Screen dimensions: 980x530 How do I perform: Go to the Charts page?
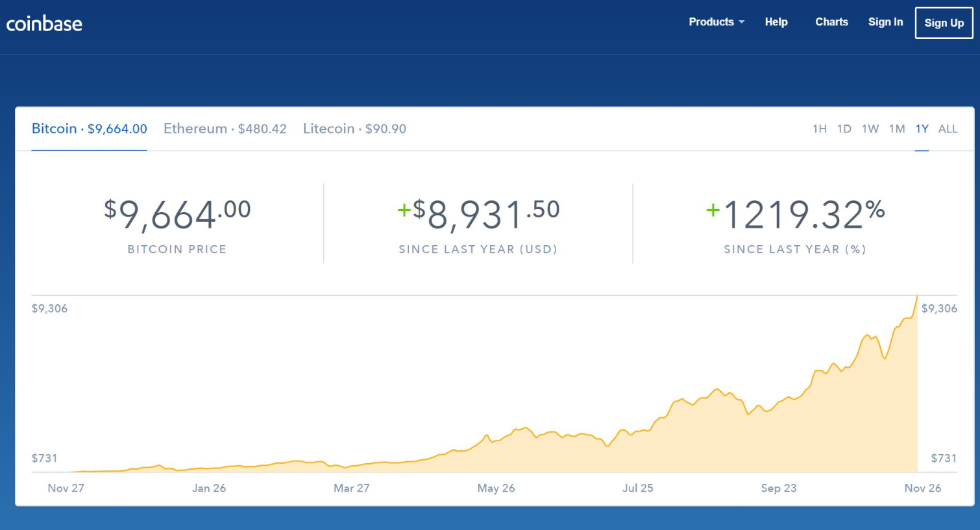pos(831,22)
